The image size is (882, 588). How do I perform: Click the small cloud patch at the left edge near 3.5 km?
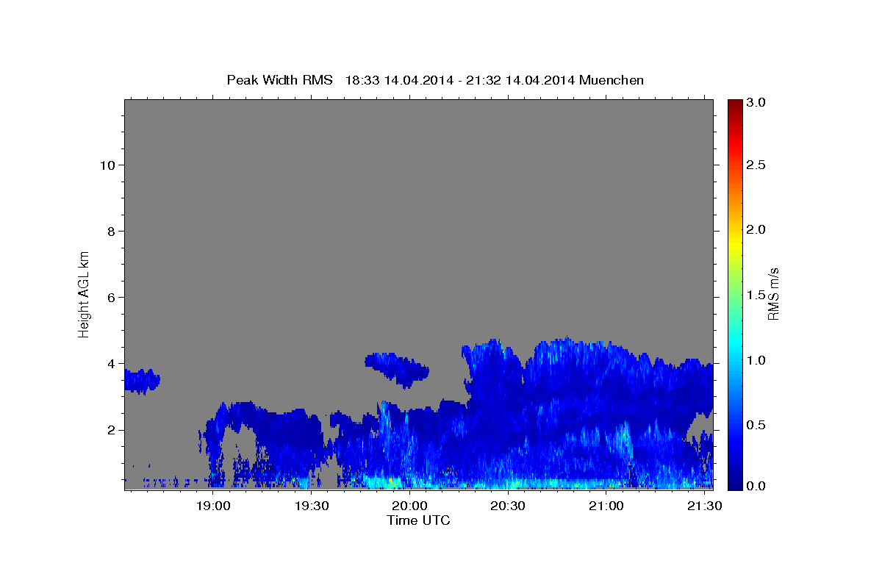(x=141, y=381)
